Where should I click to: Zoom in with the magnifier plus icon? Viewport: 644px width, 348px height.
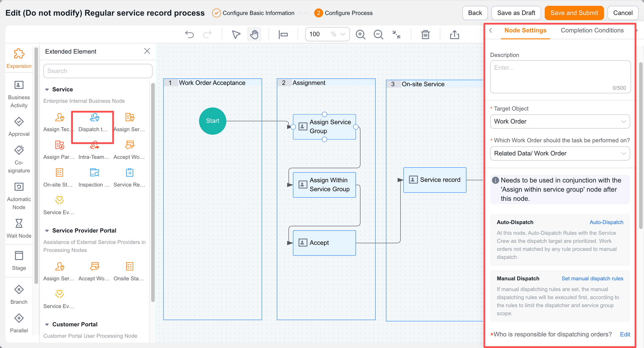360,34
